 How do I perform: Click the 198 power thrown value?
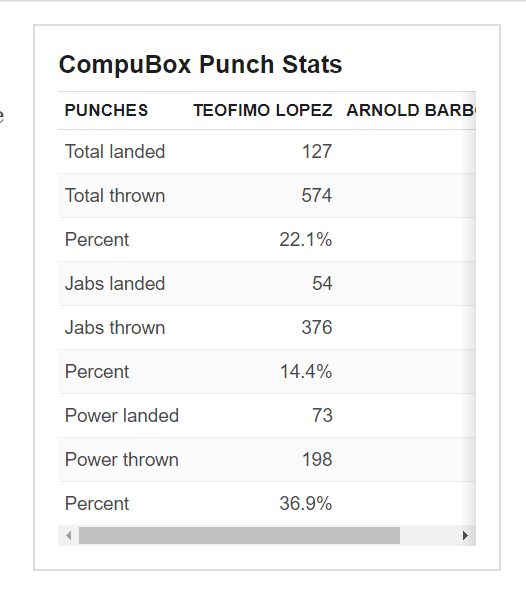coord(317,459)
